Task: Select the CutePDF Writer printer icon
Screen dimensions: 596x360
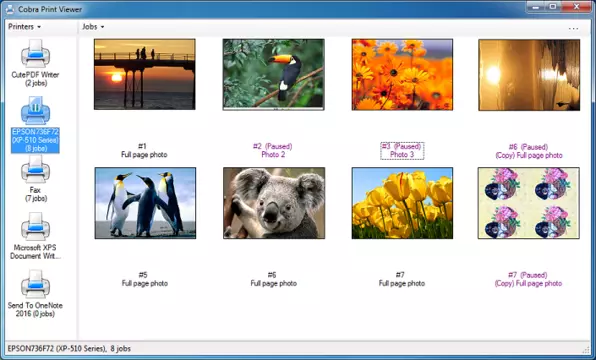Action: click(35, 54)
